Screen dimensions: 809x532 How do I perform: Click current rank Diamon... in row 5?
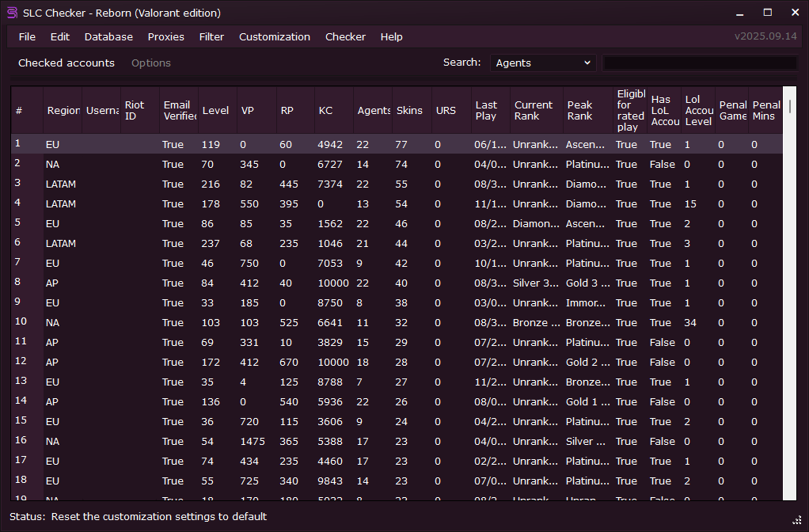click(x=536, y=224)
